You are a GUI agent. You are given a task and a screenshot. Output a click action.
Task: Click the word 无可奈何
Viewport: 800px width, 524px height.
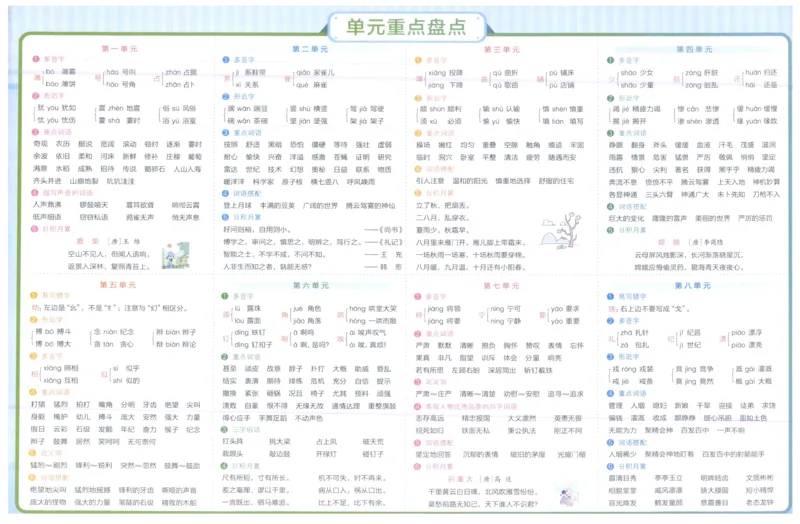point(142,441)
